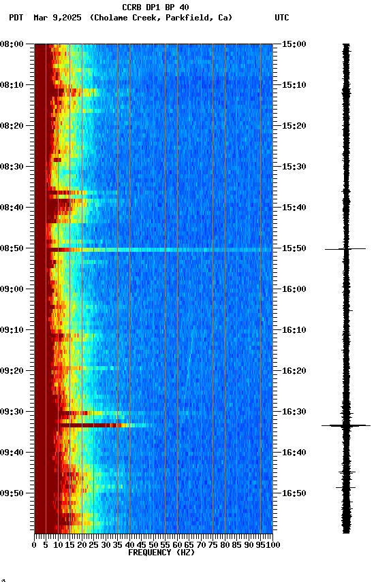Click the seismogram spike at 15:50 UTC
This screenshot has width=376, height=588.
(x=345, y=249)
